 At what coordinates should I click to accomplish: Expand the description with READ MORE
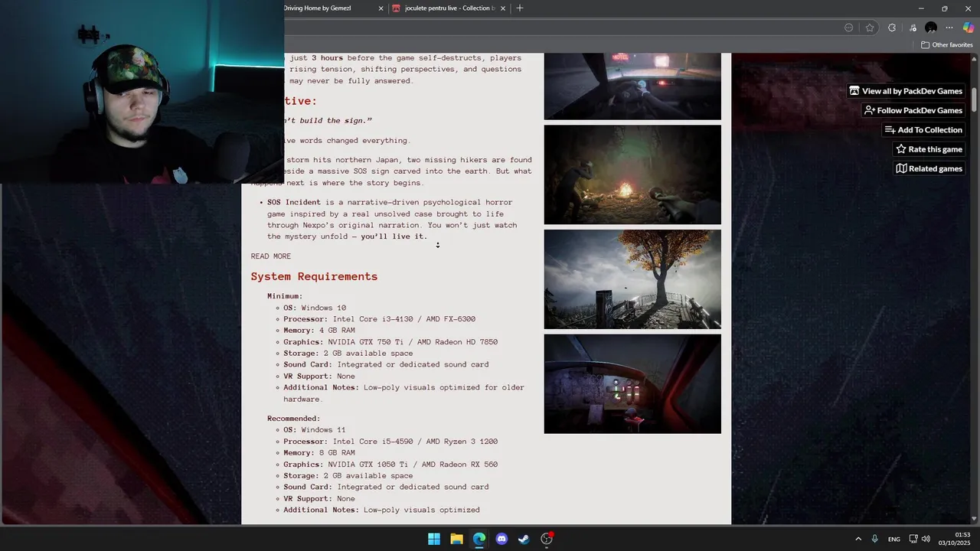tap(271, 256)
